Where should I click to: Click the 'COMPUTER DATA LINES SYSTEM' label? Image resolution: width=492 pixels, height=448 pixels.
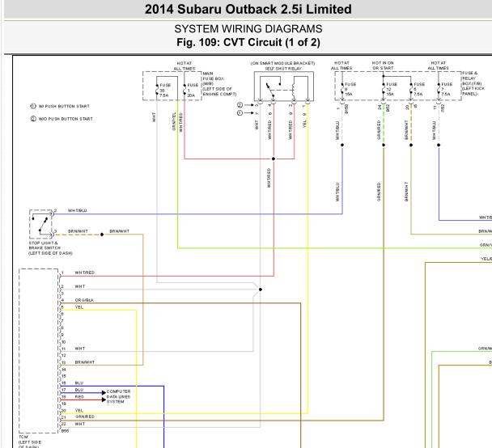point(118,396)
